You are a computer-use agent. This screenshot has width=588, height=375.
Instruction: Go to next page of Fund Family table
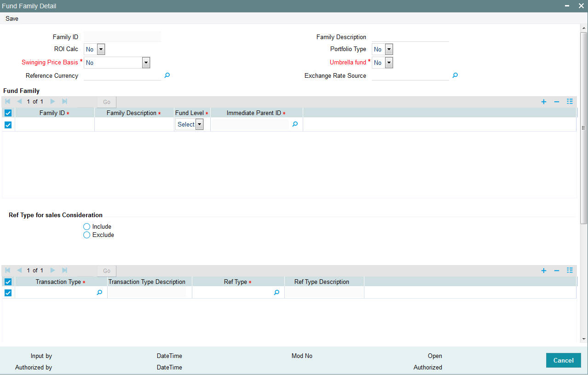52,101
